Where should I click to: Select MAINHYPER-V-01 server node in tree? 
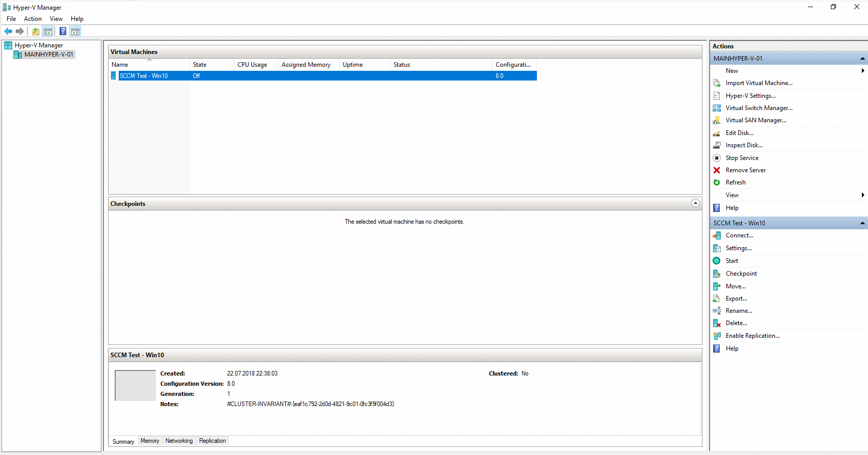49,55
